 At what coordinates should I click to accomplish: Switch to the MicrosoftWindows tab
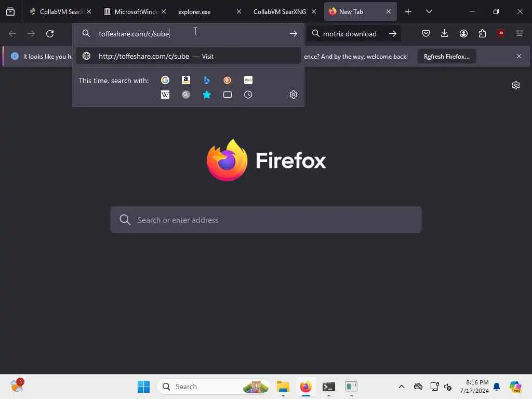pos(135,12)
